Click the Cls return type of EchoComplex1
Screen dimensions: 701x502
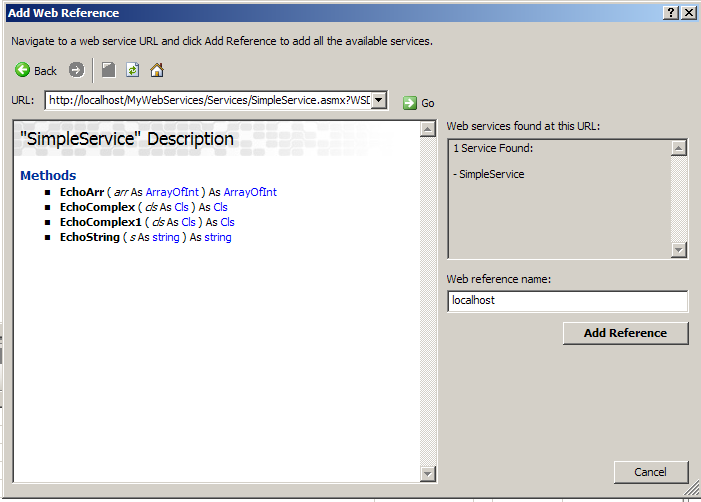(x=227, y=222)
